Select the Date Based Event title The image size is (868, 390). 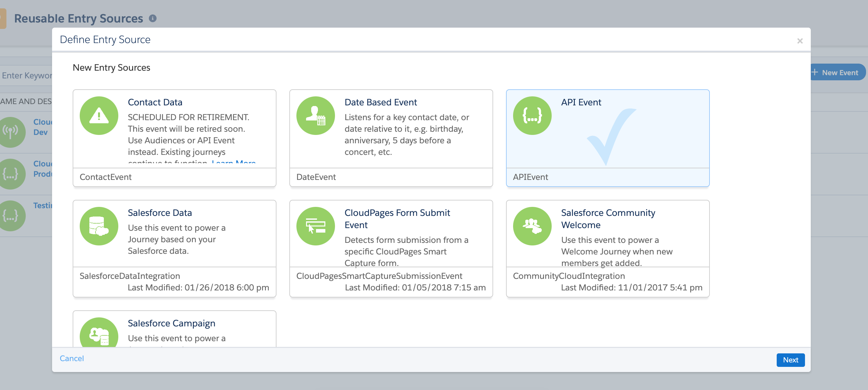[380, 102]
